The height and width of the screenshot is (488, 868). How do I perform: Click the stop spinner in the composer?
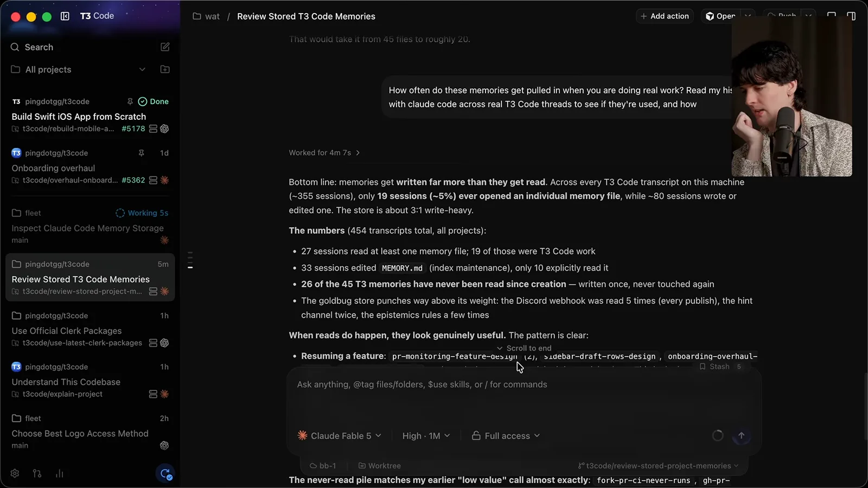point(717,435)
